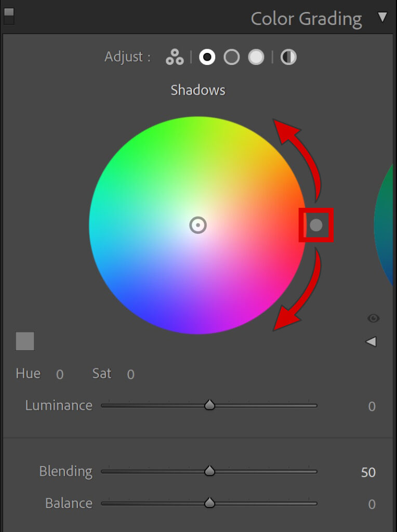Select the three-way all wheels view icon
This screenshot has width=397, height=532.
pyautogui.click(x=175, y=57)
